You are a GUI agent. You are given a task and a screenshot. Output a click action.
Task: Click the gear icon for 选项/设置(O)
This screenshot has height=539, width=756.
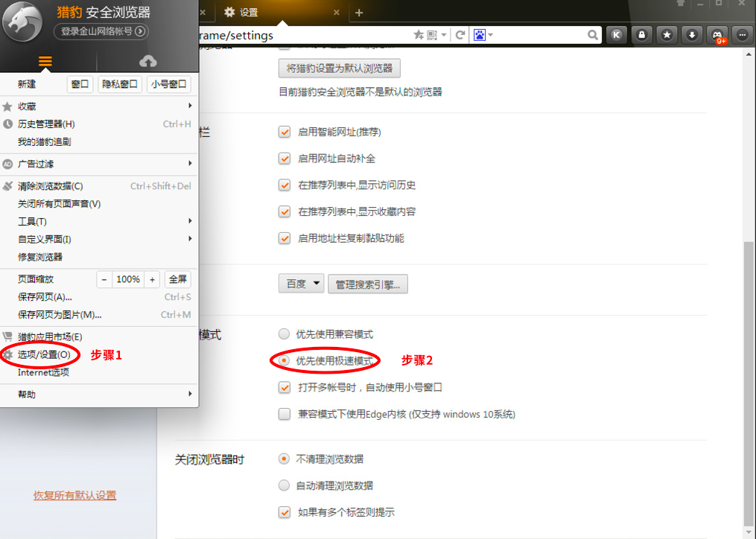(x=7, y=355)
